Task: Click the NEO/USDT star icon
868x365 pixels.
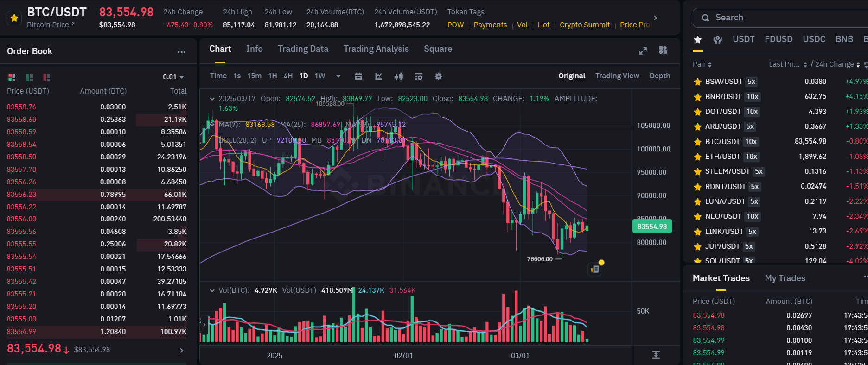Action: pos(697,217)
